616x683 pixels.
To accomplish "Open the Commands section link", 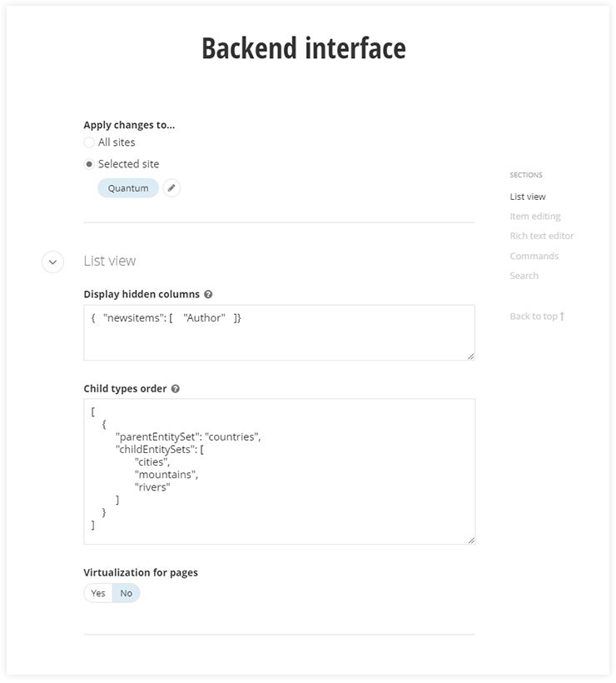I will point(534,256).
